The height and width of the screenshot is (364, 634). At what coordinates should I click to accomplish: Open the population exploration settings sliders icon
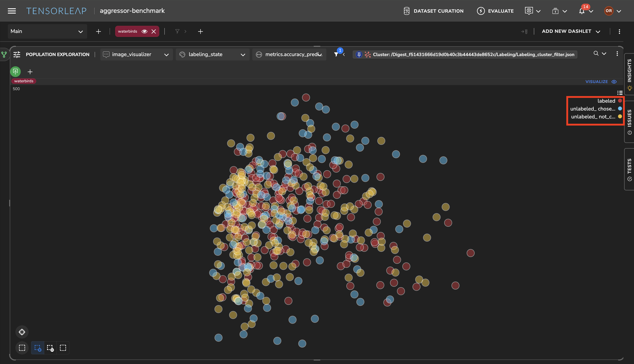click(17, 54)
